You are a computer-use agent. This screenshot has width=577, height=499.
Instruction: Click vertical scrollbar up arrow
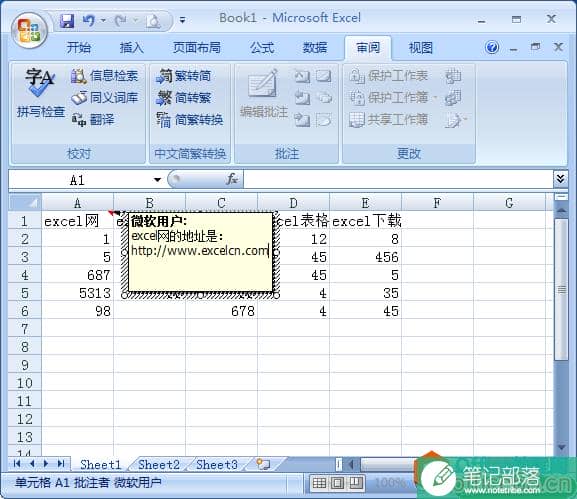[x=561, y=210]
